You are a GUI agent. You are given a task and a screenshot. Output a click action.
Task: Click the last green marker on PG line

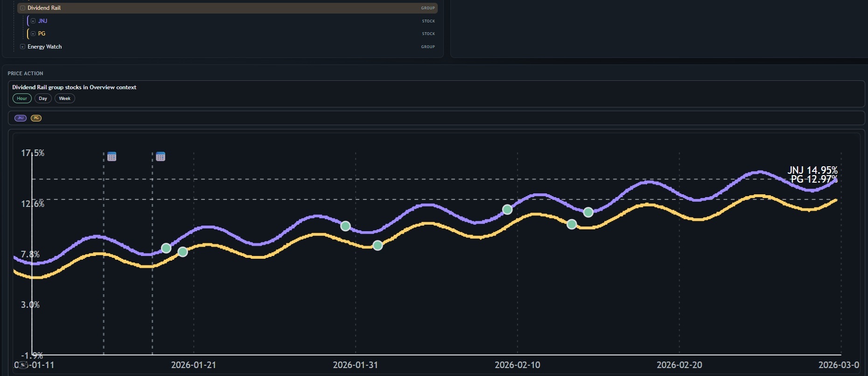[572, 224]
